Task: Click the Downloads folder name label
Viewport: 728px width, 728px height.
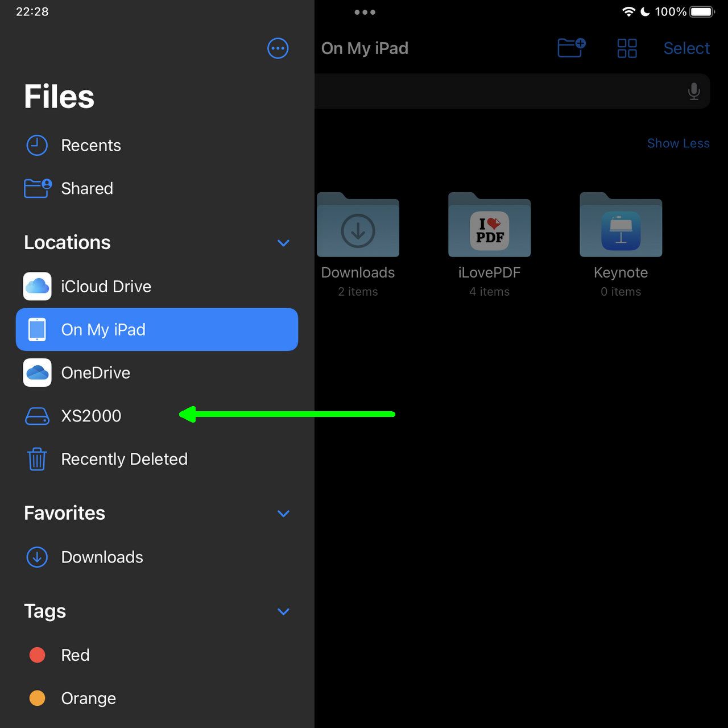Action: 358,272
